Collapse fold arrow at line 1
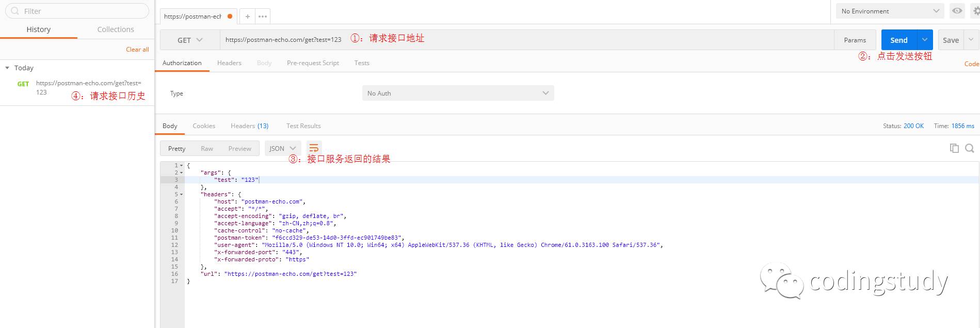 pos(182,166)
